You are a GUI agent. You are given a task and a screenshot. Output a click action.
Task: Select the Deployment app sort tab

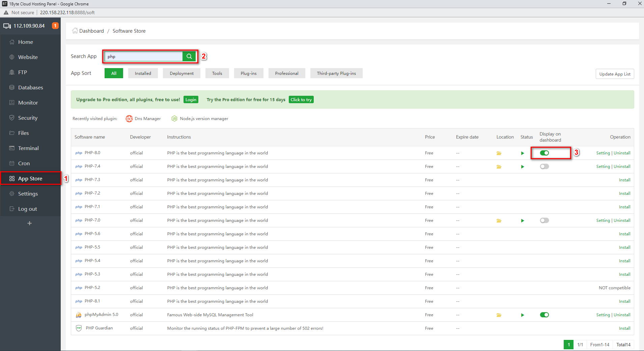pyautogui.click(x=182, y=73)
